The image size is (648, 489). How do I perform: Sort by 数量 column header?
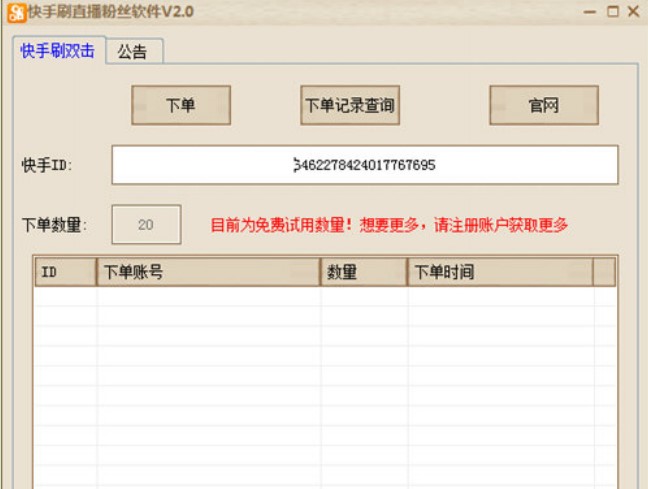click(364, 272)
